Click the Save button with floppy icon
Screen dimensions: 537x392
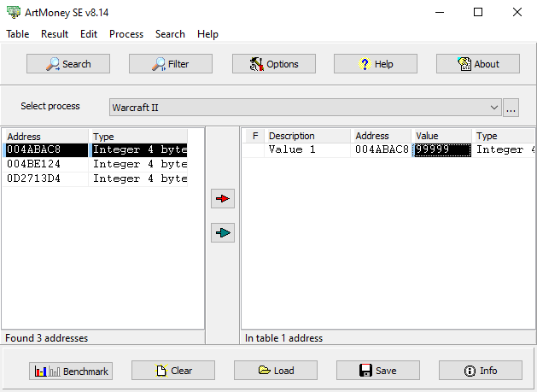[378, 371]
